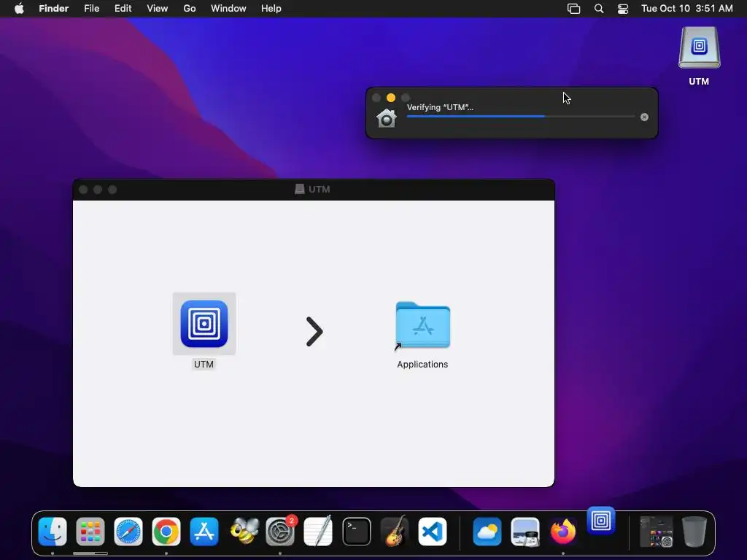Click the Applications folder label

coord(422,365)
